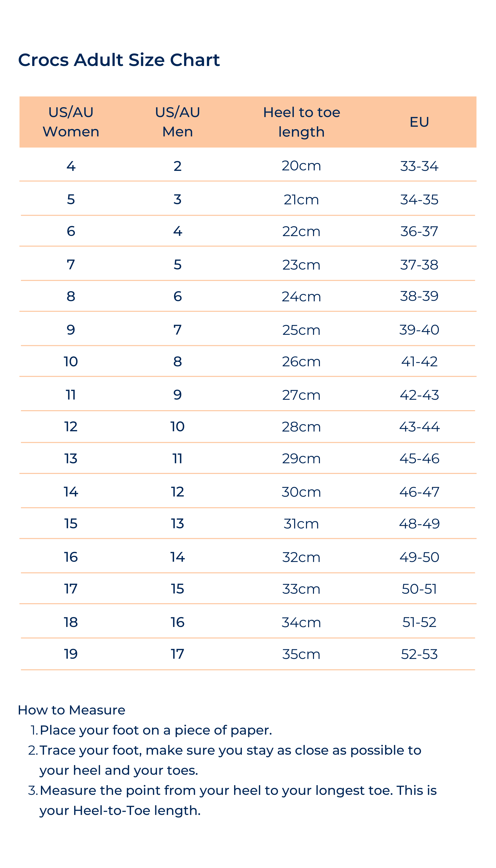
Task: Select the US/AU Men column header
Action: (178, 122)
